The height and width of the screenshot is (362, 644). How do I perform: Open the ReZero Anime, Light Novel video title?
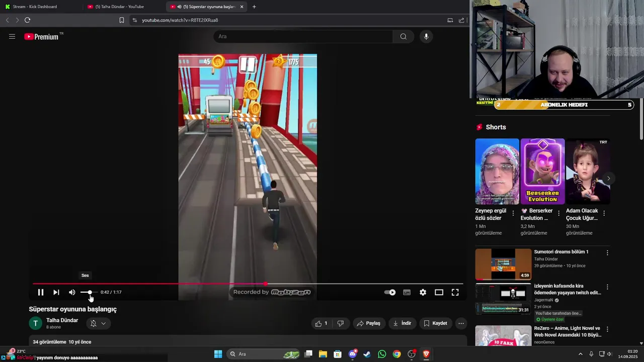tap(568, 331)
